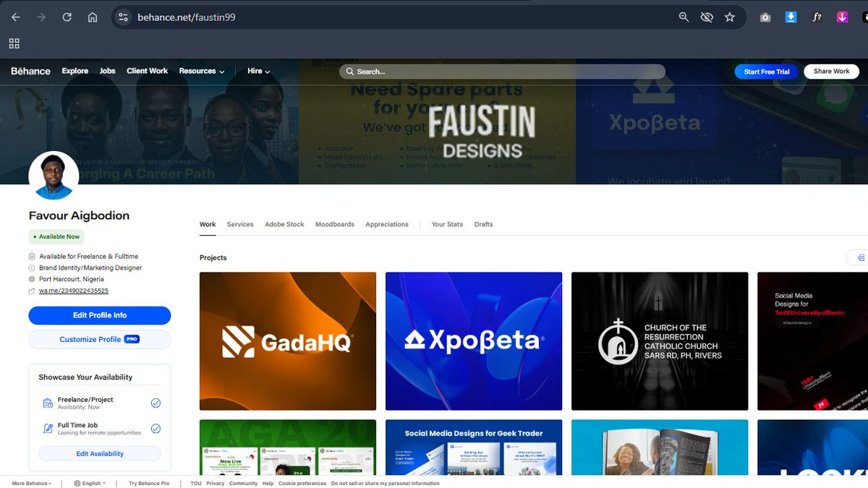Click Edit Profile Info button
This screenshot has width=868, height=488.
[x=100, y=315]
